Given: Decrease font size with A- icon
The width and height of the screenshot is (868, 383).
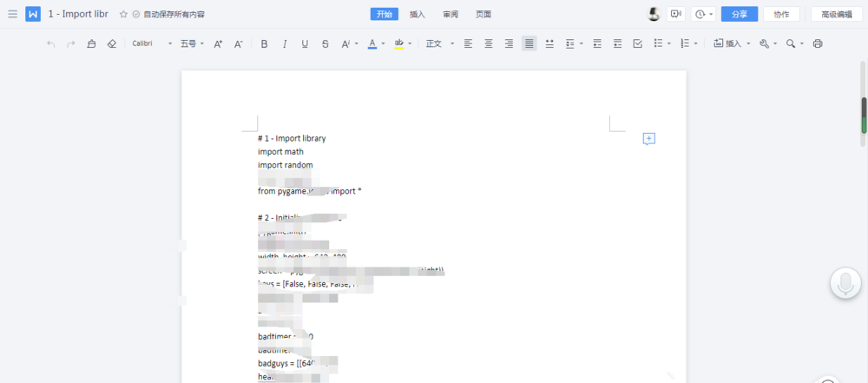Looking at the screenshot, I should click(x=238, y=43).
